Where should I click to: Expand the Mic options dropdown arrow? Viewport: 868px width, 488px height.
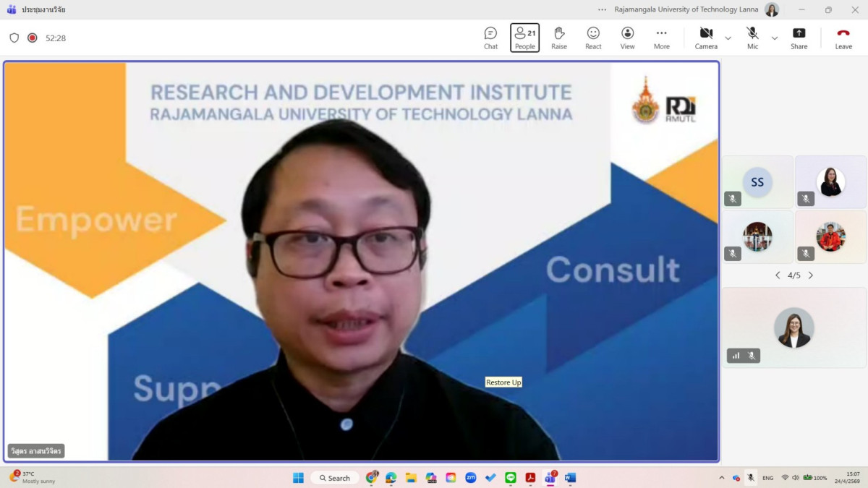tap(775, 38)
